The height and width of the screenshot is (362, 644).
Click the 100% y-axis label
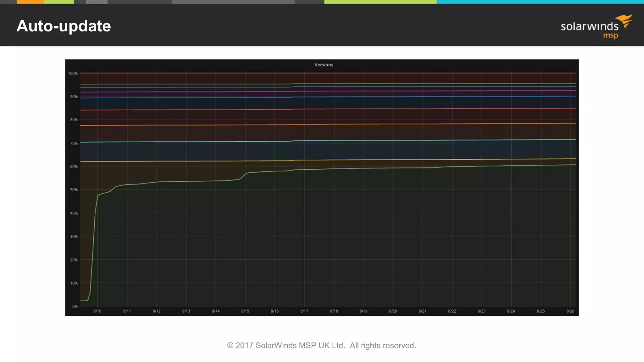pos(73,74)
